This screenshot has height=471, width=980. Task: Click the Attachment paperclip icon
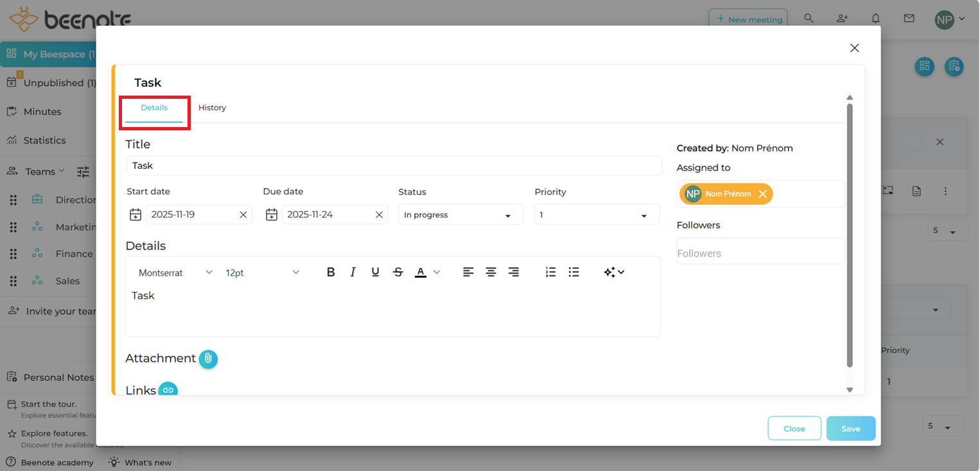click(x=208, y=359)
